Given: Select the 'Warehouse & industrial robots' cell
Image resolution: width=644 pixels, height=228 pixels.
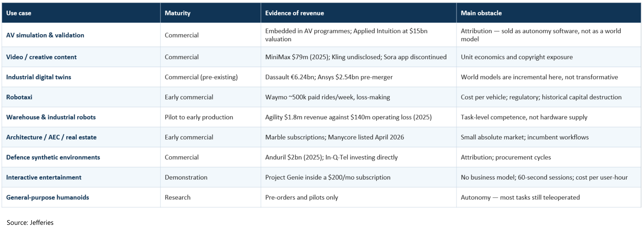Looking at the screenshot, I should pos(81,117).
